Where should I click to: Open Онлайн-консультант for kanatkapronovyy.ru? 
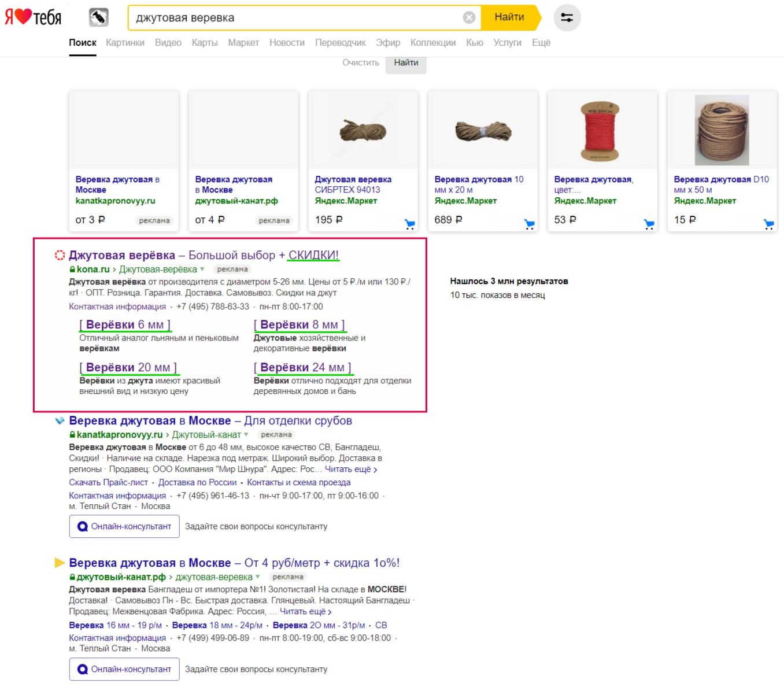124,526
